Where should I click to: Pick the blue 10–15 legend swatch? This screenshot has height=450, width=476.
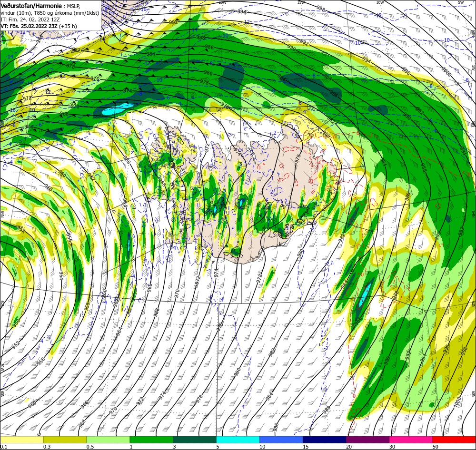click(x=281, y=440)
